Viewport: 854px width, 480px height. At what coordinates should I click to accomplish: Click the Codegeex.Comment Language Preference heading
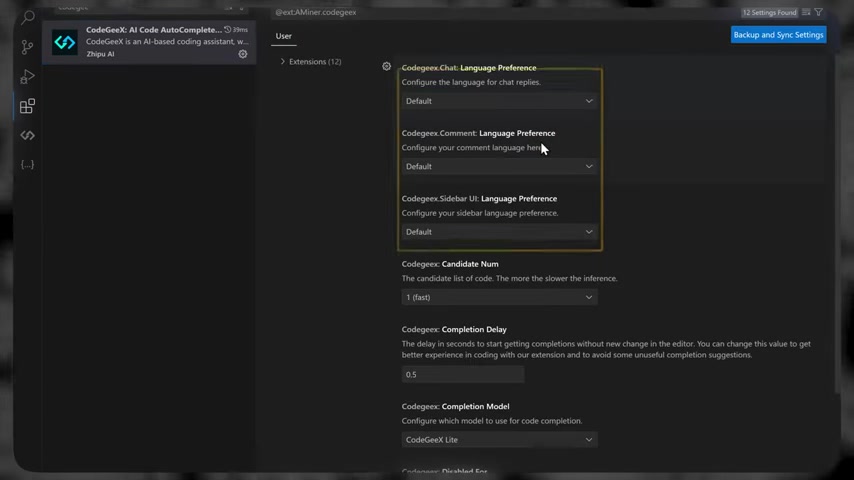click(x=479, y=133)
